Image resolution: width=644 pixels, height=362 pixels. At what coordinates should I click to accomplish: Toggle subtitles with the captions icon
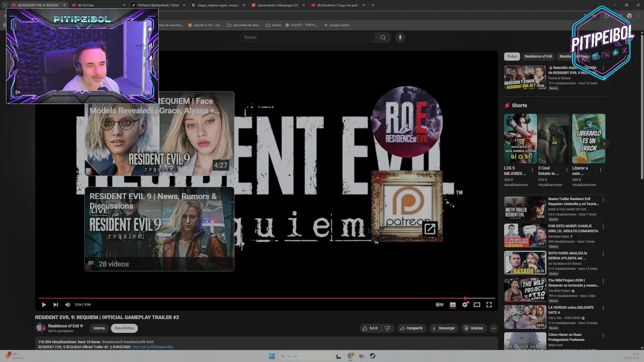click(x=453, y=305)
